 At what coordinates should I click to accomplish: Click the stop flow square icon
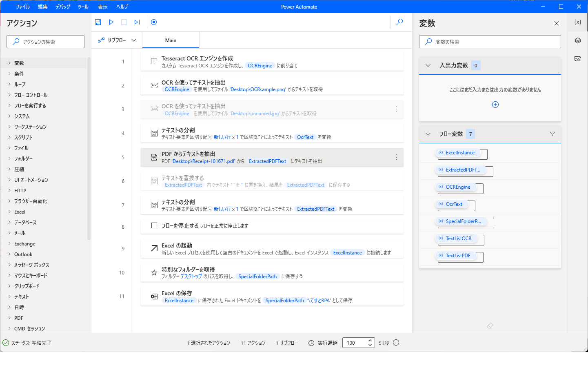point(124,22)
